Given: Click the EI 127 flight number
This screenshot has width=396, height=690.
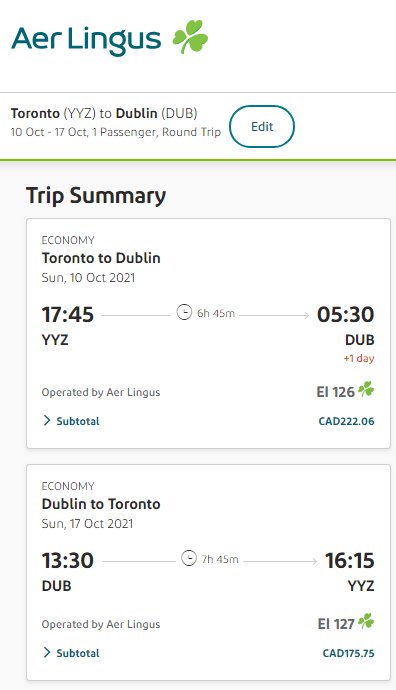Looking at the screenshot, I should pyautogui.click(x=336, y=624).
